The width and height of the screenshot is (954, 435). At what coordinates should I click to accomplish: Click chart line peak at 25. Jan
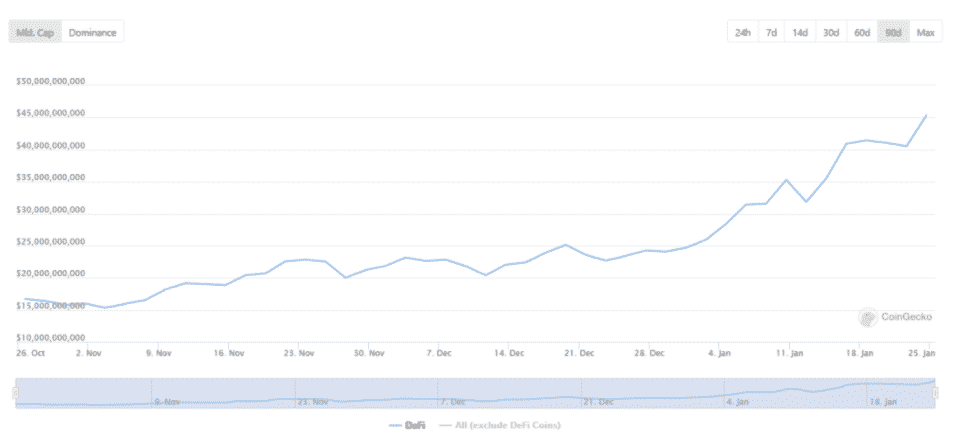(926, 115)
